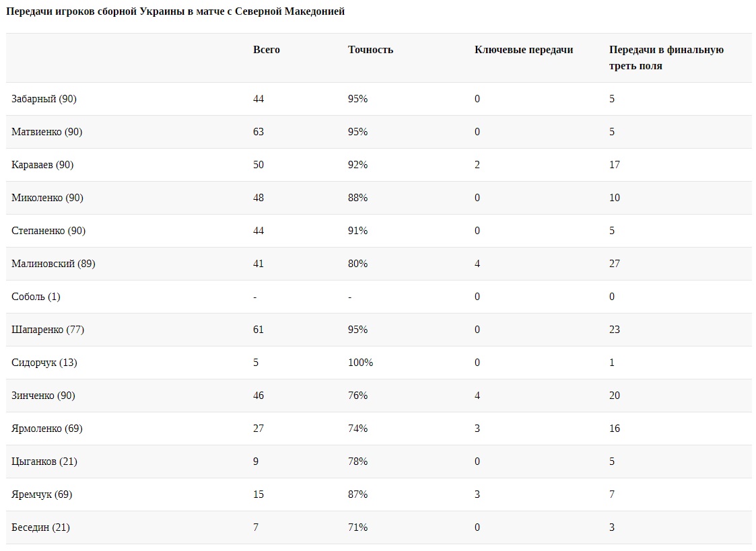This screenshot has height=551, width=756.
Task: Click player name Беседин (21)
Action: [40, 527]
